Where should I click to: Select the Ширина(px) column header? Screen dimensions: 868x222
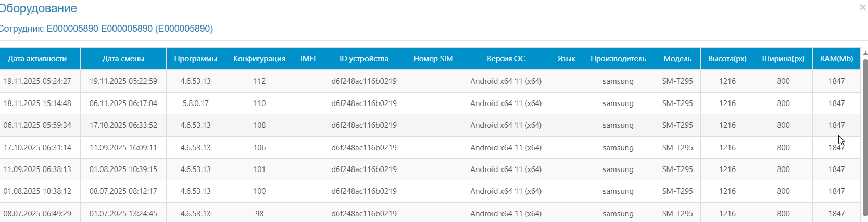pos(784,59)
